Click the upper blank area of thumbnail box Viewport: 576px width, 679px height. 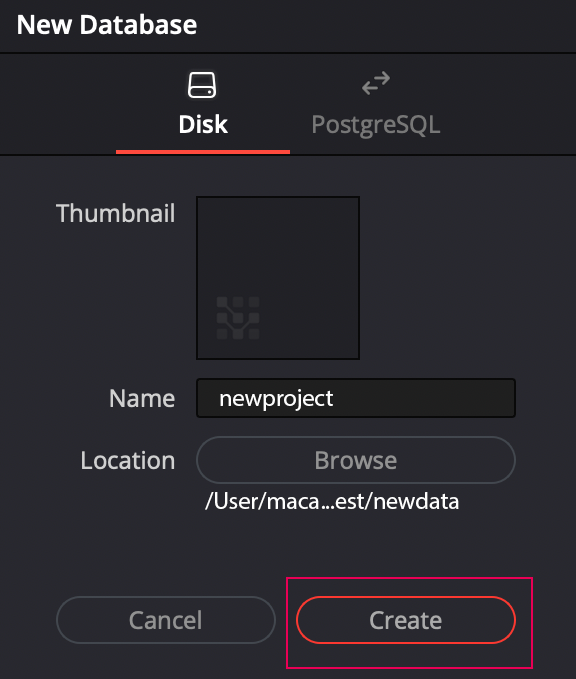[x=278, y=242]
